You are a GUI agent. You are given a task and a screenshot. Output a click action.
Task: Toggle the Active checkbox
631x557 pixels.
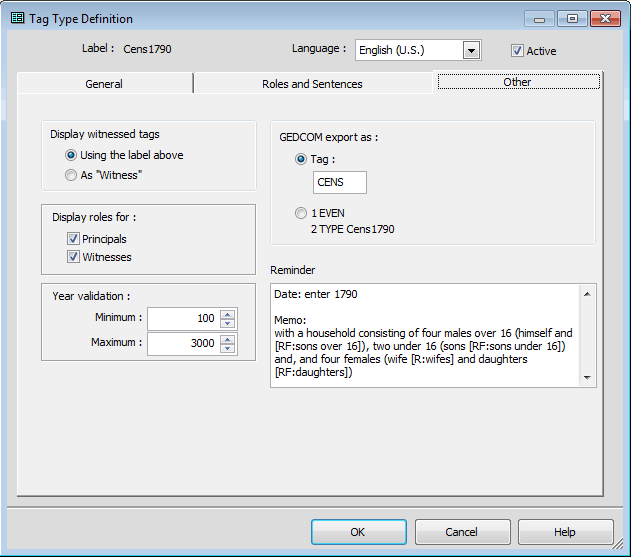517,51
